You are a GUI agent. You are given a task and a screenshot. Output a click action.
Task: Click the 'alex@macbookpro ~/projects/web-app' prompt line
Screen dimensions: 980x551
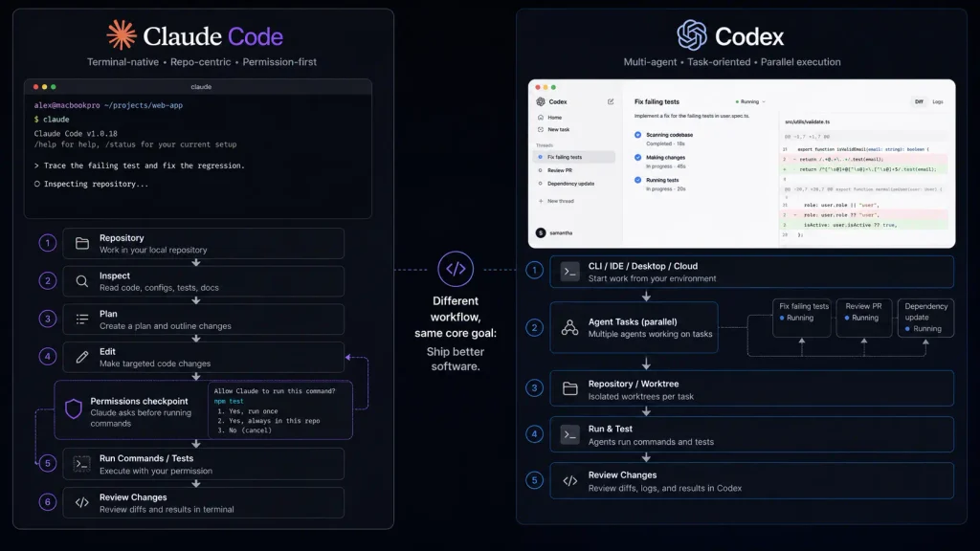coord(109,105)
